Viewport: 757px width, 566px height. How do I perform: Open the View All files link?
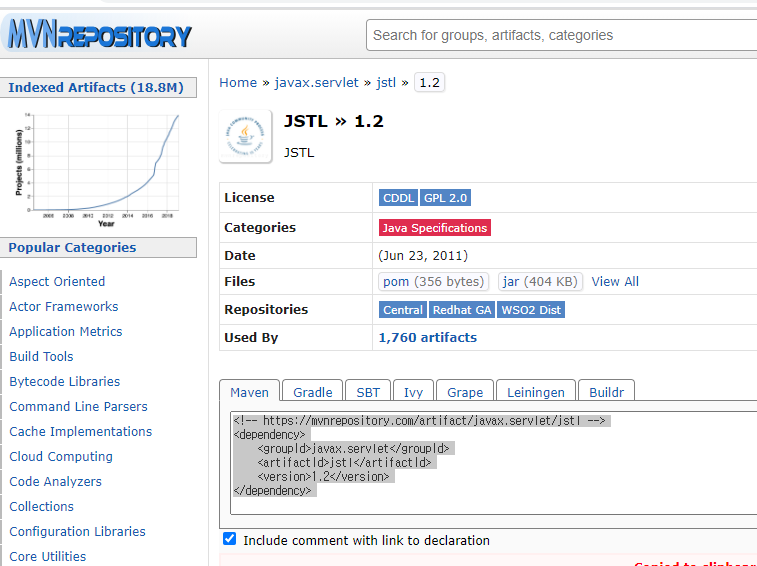click(615, 282)
